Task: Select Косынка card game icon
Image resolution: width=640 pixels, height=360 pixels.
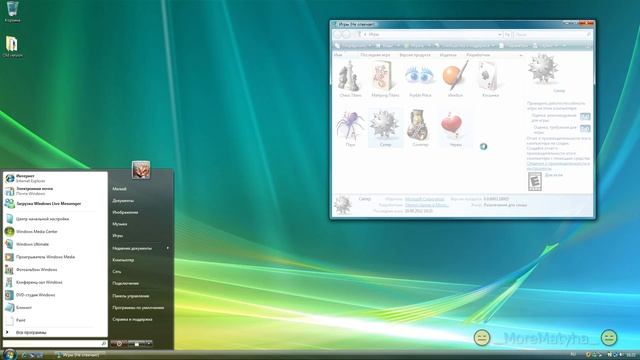Action: click(490, 79)
